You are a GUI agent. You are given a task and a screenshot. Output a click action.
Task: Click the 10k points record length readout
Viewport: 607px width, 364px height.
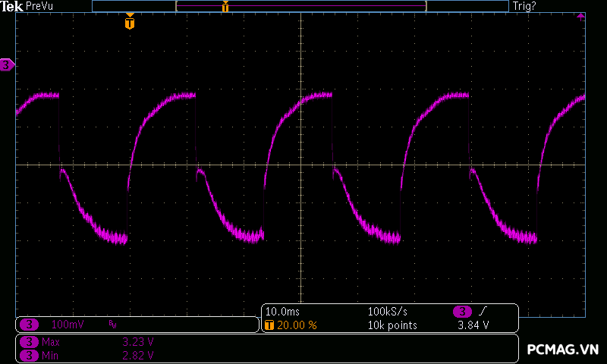pos(392,325)
